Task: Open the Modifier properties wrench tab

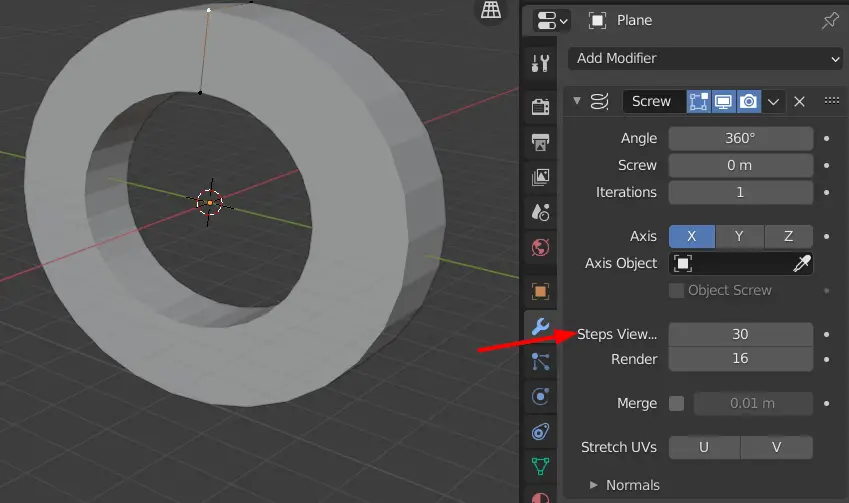Action: 540,326
